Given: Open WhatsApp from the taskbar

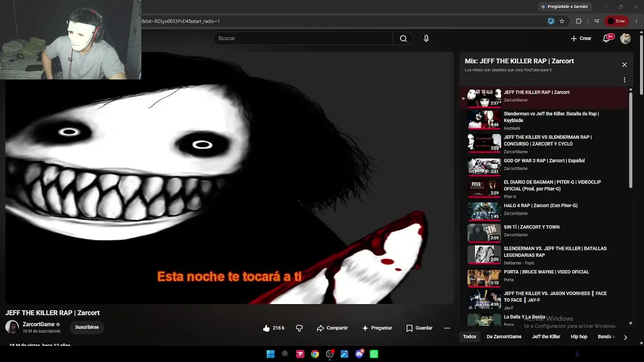Looking at the screenshot, I should pyautogui.click(x=374, y=354).
